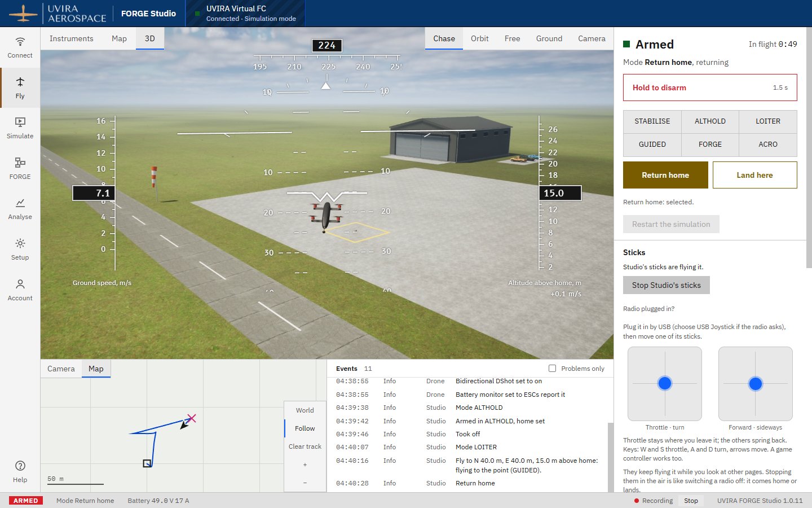812x508 pixels.
Task: Click the UVIRA Aerospace aircraft logo
Action: [x=23, y=13]
